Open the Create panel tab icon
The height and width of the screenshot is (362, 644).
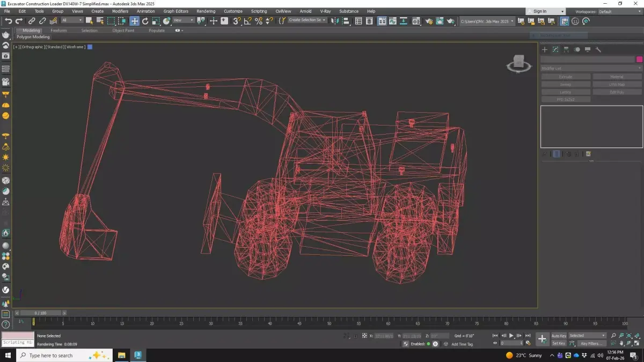click(x=545, y=49)
